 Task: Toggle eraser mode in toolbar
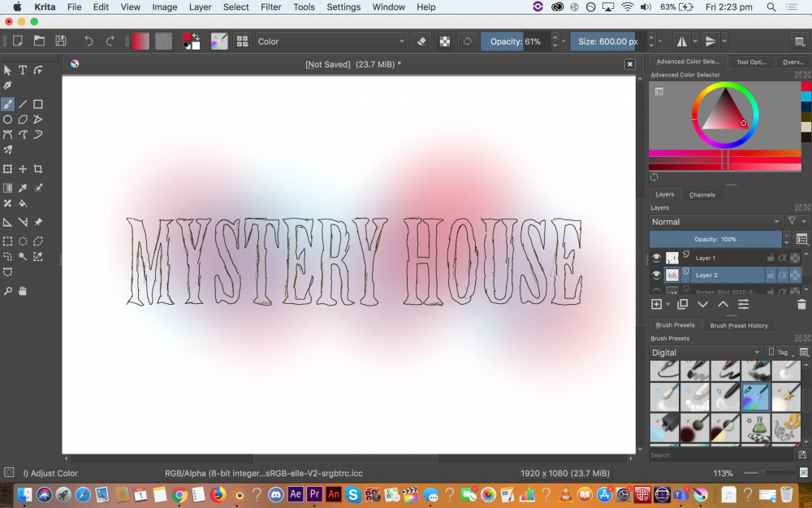421,41
